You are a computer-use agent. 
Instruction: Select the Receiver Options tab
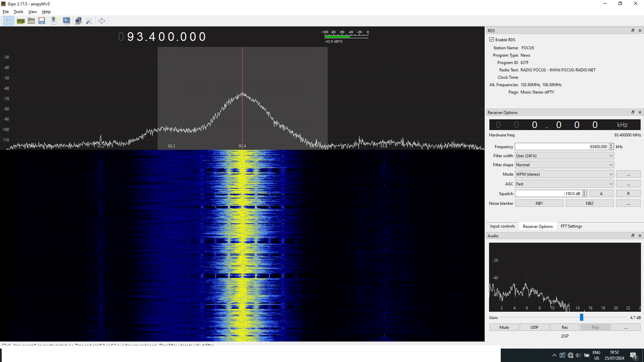pos(538,226)
